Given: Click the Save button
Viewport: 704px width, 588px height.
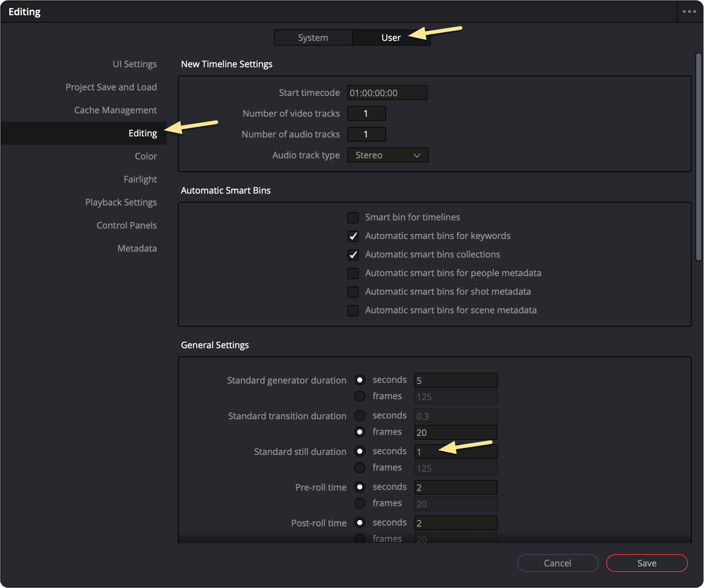Looking at the screenshot, I should (646, 563).
